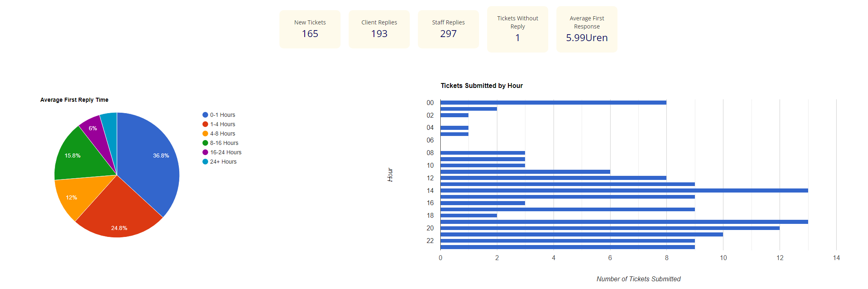Click the bar for hour 00

point(553,103)
